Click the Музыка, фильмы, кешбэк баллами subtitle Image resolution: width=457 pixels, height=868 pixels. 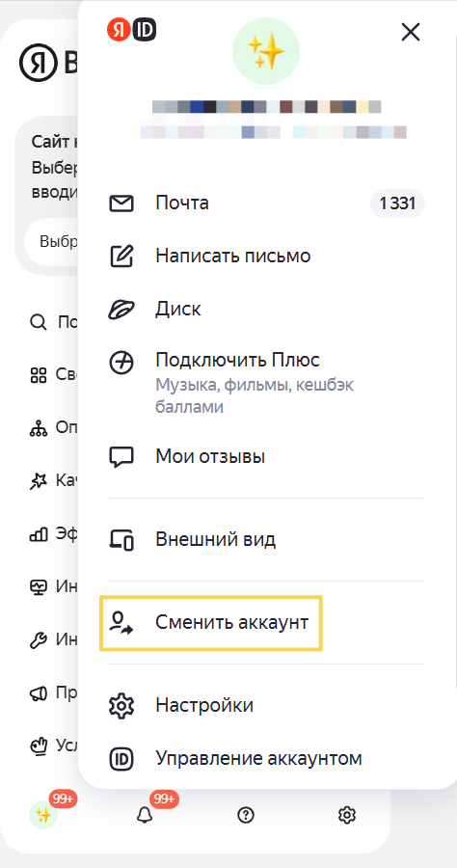255,395
